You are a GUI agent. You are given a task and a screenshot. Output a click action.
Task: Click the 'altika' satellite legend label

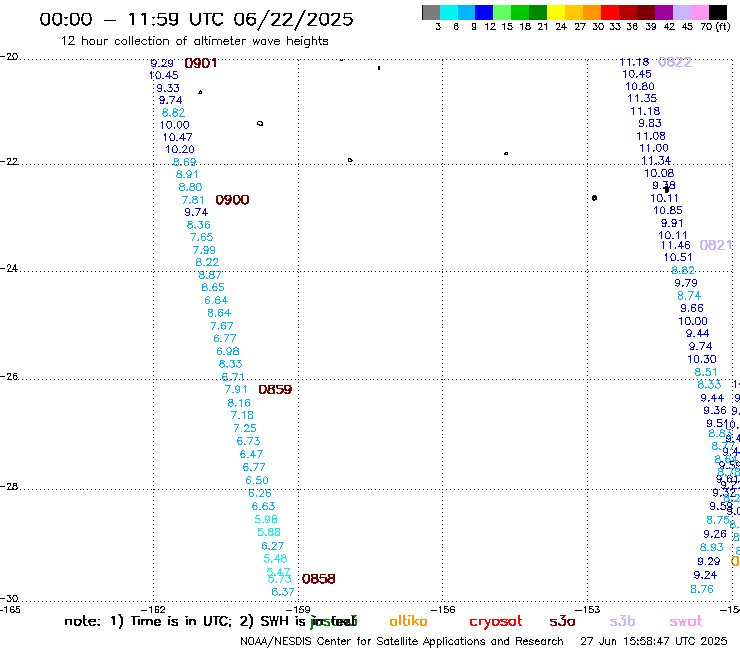point(408,621)
